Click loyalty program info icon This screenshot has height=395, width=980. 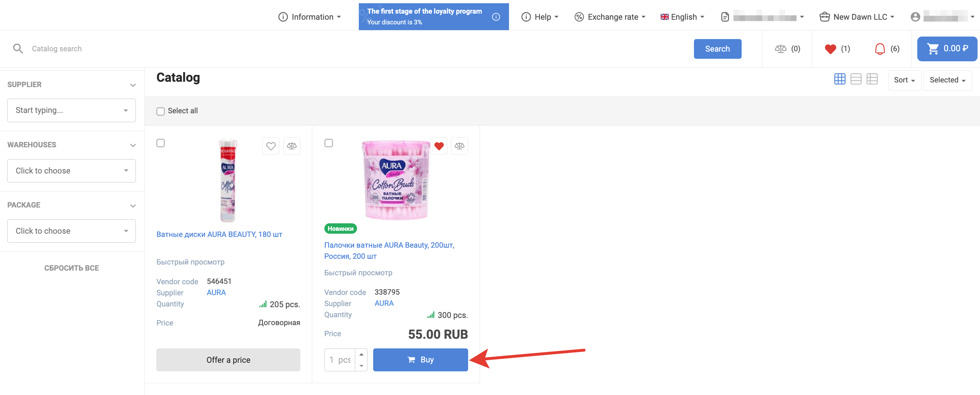click(496, 17)
